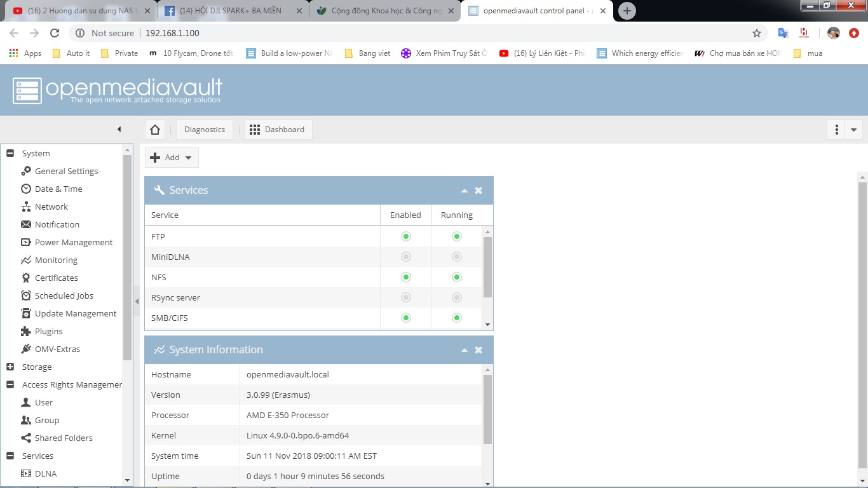Click the Services list scrollbar

487,267
